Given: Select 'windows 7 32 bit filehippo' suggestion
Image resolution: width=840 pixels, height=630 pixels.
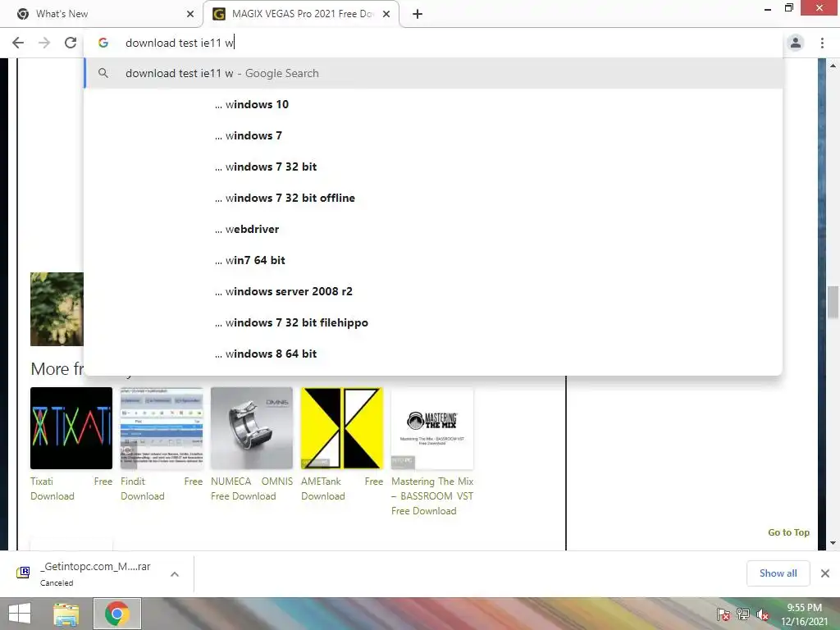Looking at the screenshot, I should (433, 322).
